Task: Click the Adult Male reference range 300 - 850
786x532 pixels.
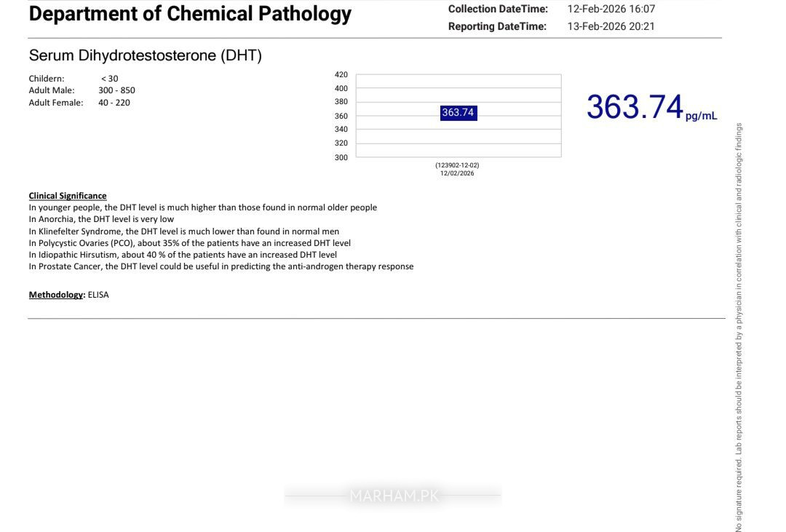Action: coord(116,90)
